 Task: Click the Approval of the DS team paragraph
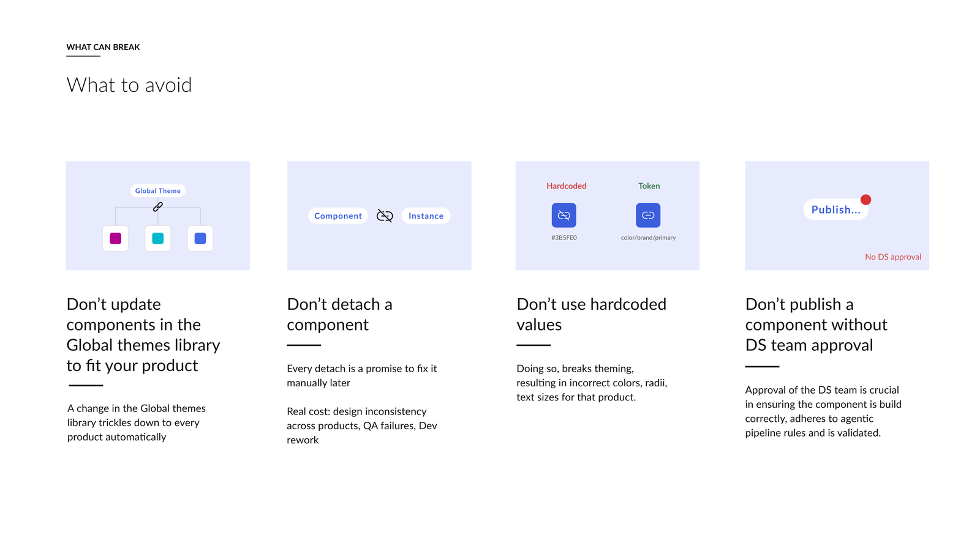click(x=823, y=411)
